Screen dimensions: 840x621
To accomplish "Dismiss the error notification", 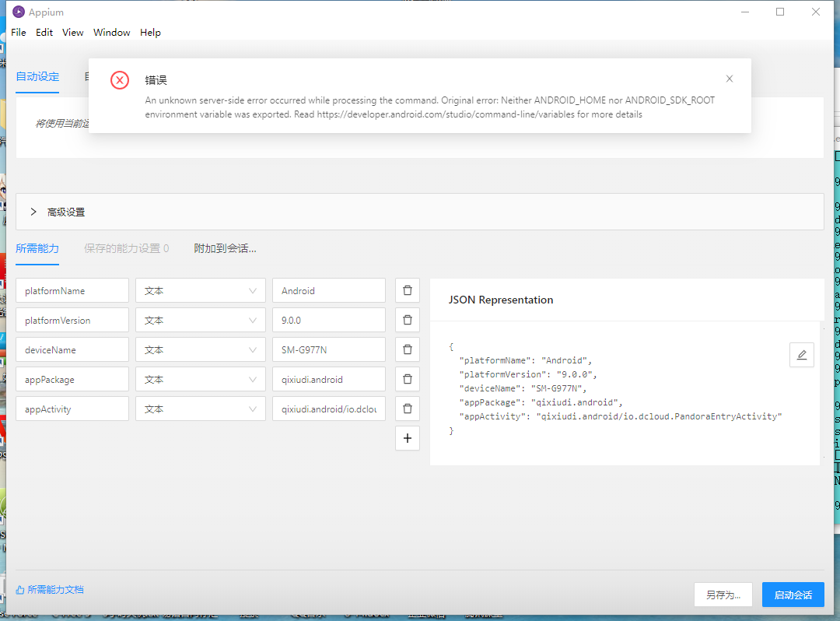I will pos(729,79).
